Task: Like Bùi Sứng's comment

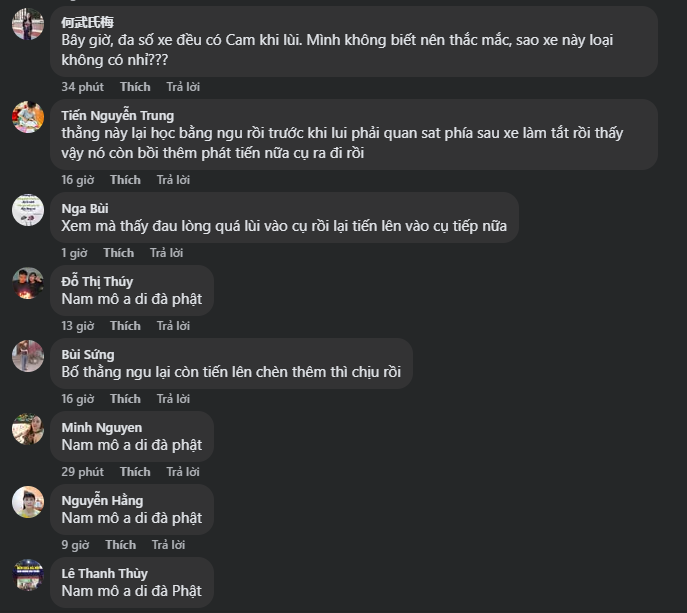Action: (x=125, y=399)
